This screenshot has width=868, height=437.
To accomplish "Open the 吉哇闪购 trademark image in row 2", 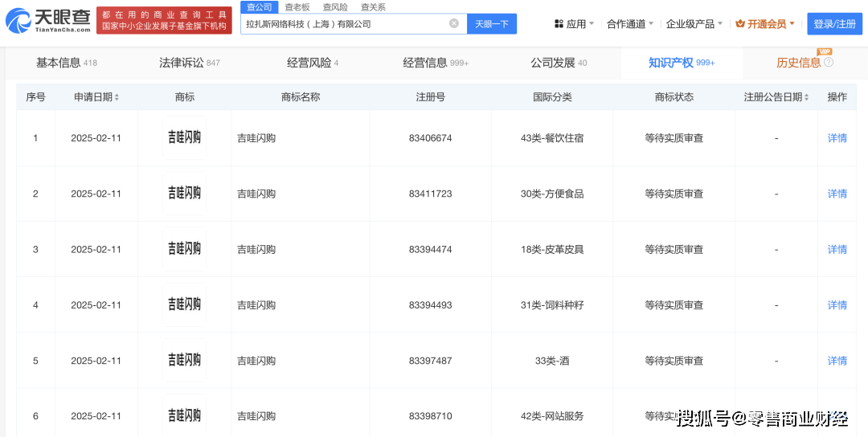I will click(x=184, y=193).
